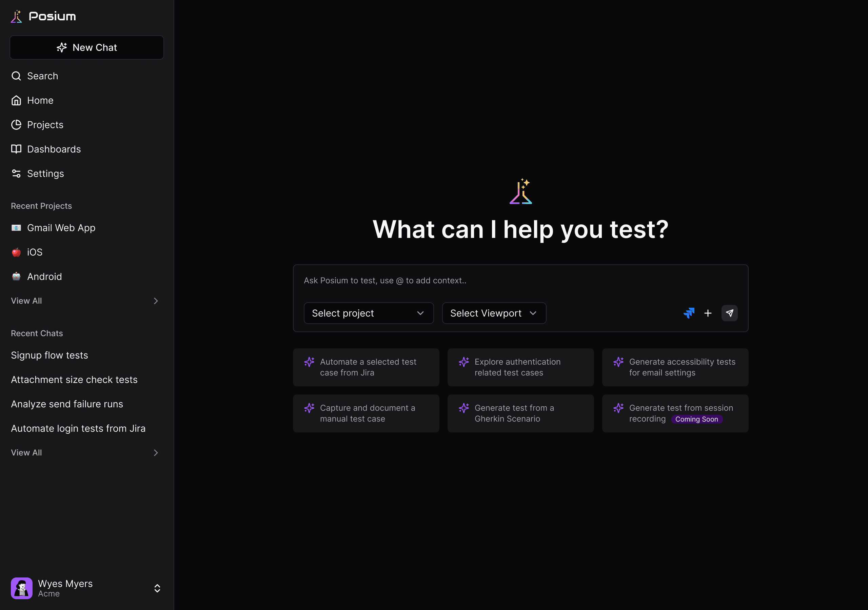
Task: Click the Posium flask logo at top left
Action: tap(16, 16)
